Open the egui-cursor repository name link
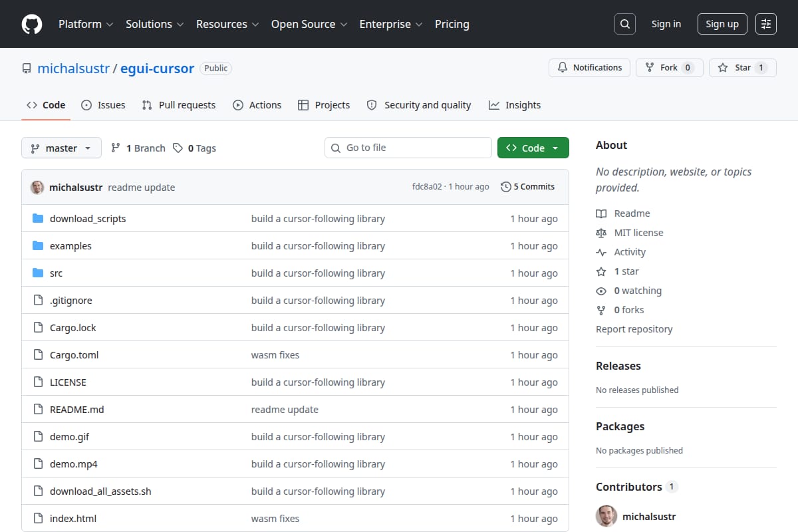The width and height of the screenshot is (798, 532). (x=157, y=68)
